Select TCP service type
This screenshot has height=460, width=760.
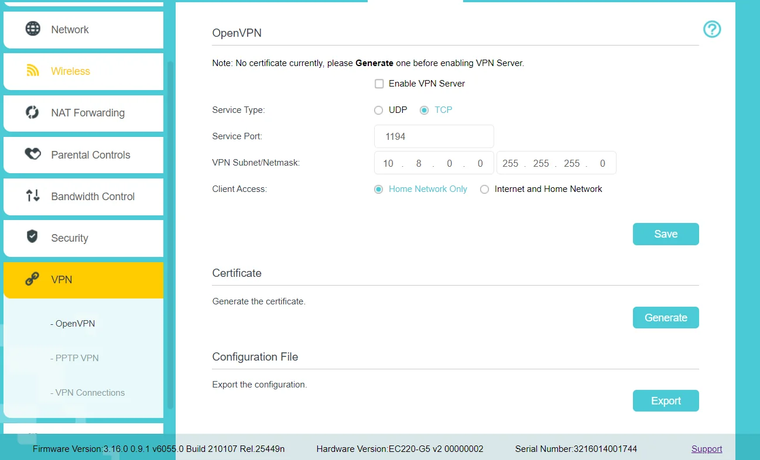click(424, 111)
